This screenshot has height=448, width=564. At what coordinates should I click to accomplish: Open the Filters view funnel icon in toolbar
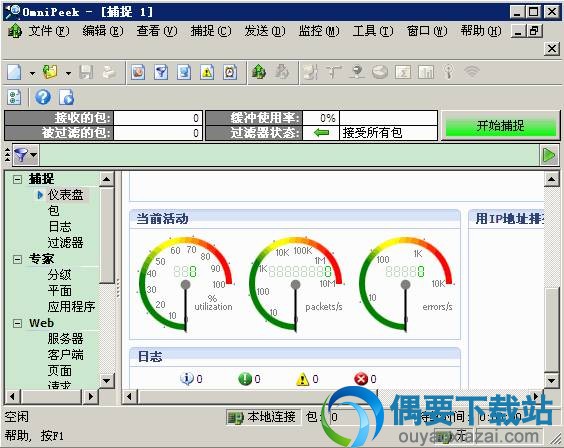pyautogui.click(x=161, y=72)
